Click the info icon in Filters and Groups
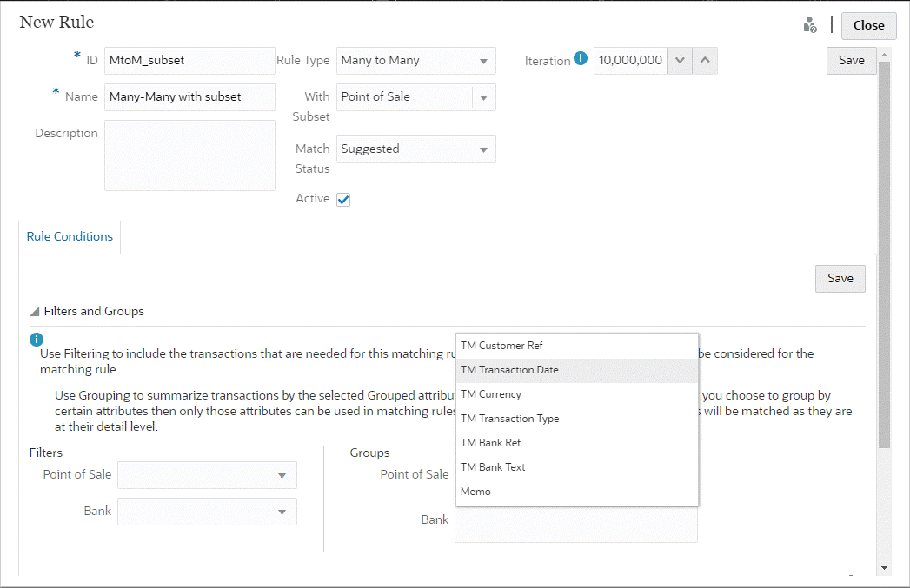Image resolution: width=910 pixels, height=588 pixels. coord(36,340)
